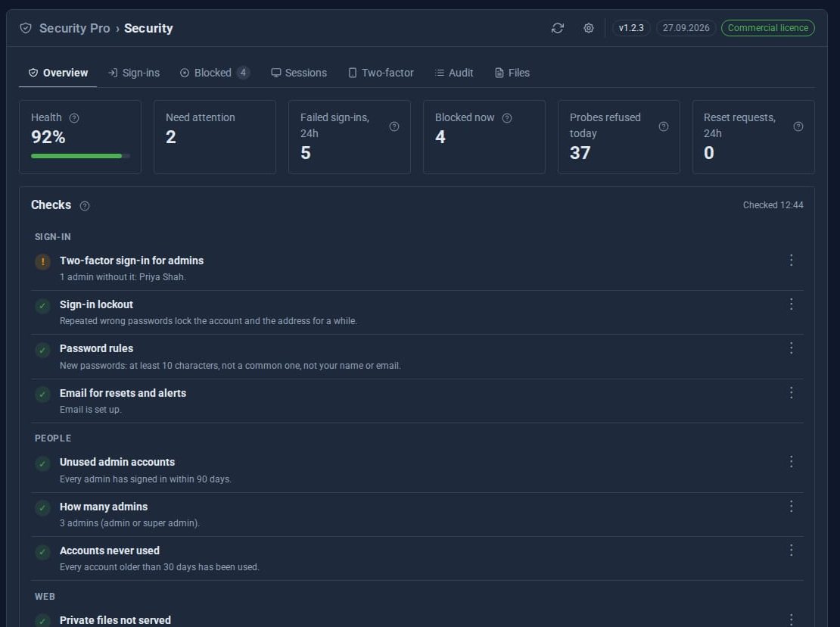The height and width of the screenshot is (627, 840).
Task: Click the refresh icon in the header
Action: [x=557, y=28]
